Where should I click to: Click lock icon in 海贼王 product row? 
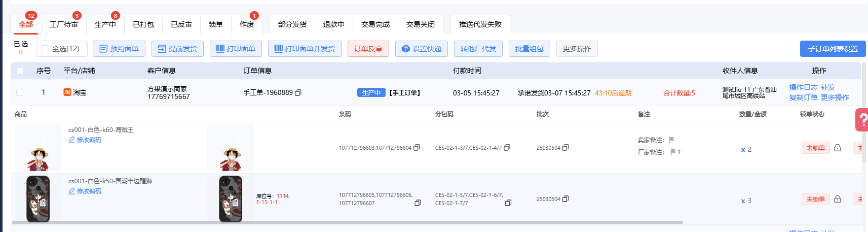point(838,148)
